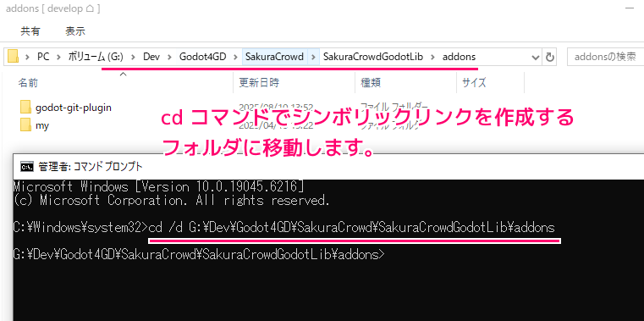Viewport: 644px width, 321px height.
Task: Click the addons [ develop ] window title
Action: tap(53, 8)
